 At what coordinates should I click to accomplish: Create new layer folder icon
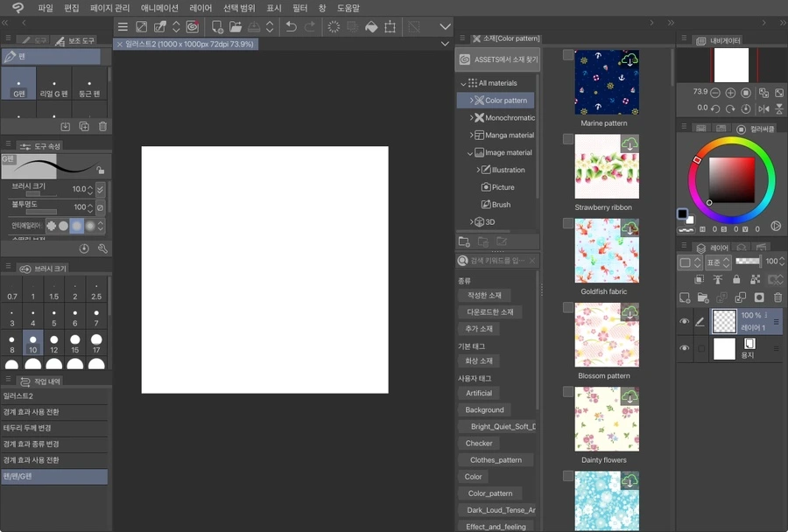point(703,297)
